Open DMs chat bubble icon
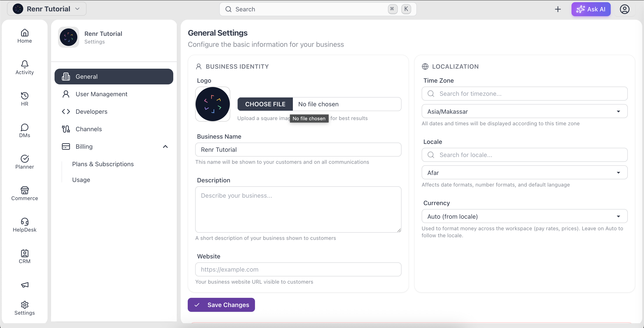644x328 pixels. pos(25,127)
